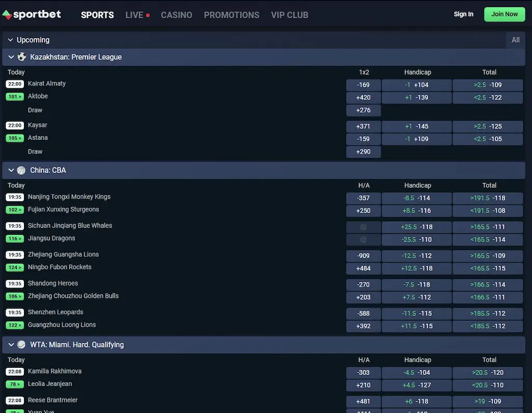Viewport: 532px width, 413px height.
Task: Open the SPORTS tab
Action: (x=97, y=15)
